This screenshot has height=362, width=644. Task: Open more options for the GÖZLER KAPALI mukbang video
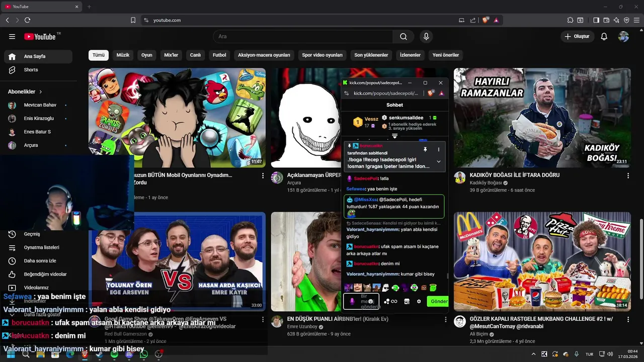pyautogui.click(x=628, y=319)
